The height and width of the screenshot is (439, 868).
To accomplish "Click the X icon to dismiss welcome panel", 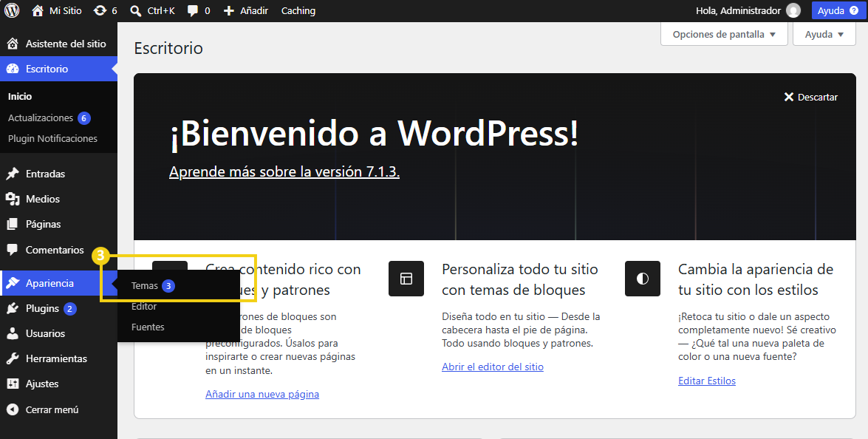I will [789, 97].
